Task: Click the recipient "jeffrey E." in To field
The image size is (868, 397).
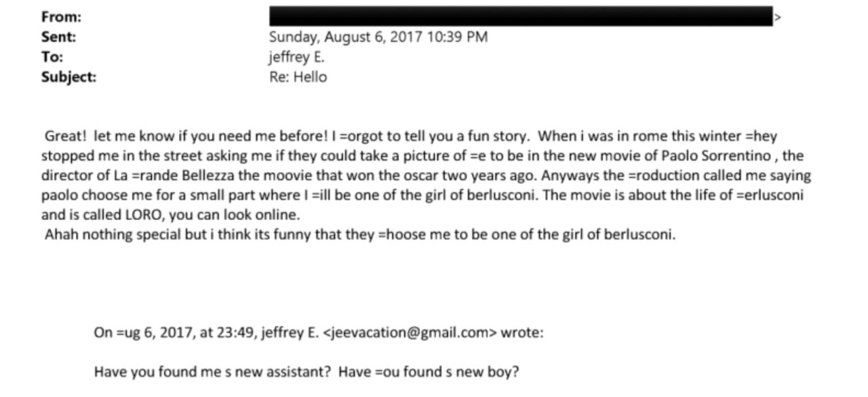Action: tap(296, 57)
